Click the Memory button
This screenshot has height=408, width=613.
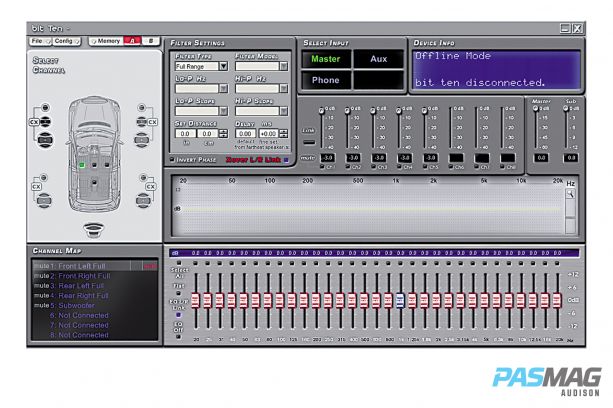click(106, 41)
